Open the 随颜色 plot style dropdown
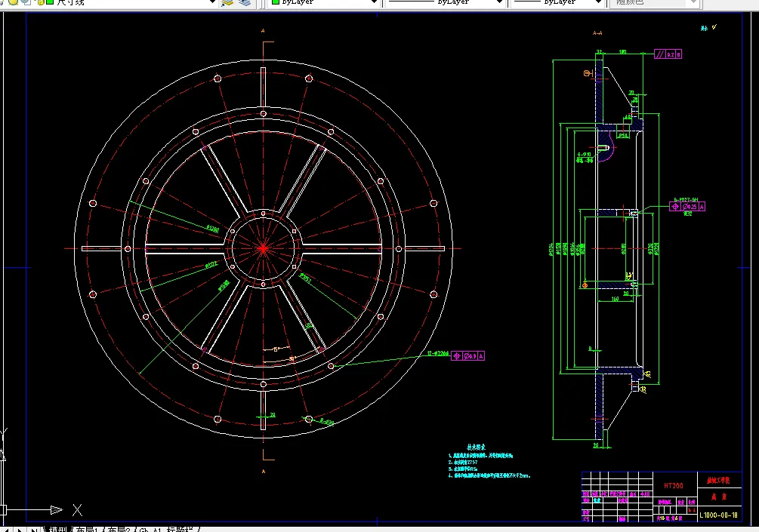 [693, 2]
